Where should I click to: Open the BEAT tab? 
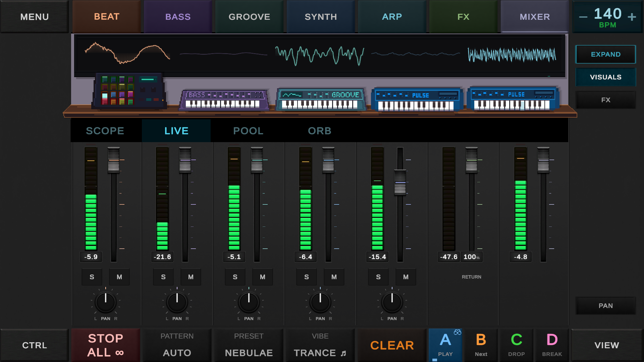[x=107, y=17]
